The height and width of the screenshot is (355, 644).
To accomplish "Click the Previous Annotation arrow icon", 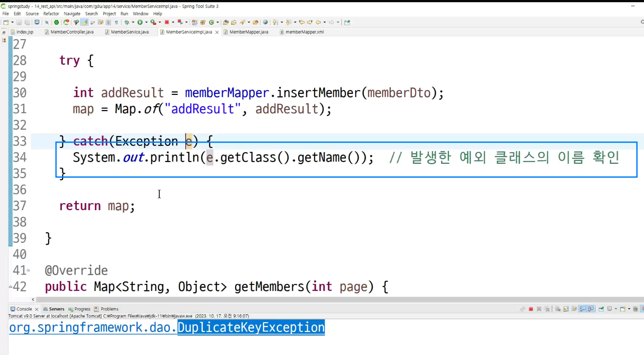I will [x=288, y=22].
